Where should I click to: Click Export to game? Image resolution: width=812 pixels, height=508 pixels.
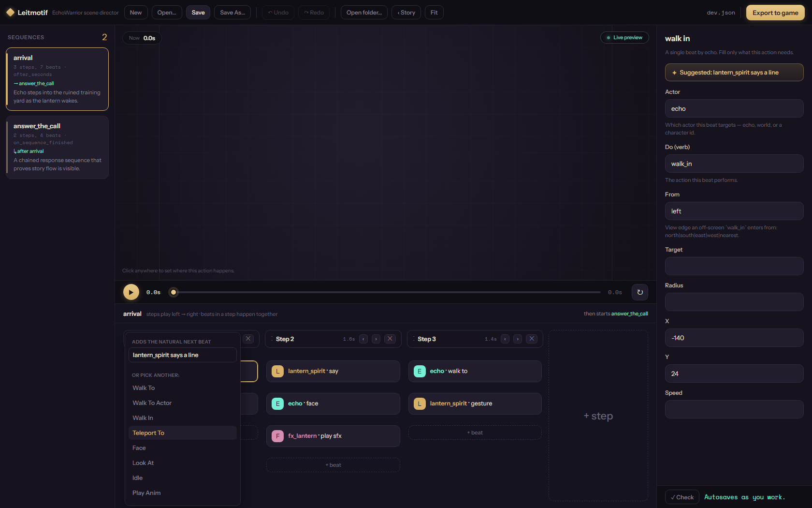[x=775, y=13]
